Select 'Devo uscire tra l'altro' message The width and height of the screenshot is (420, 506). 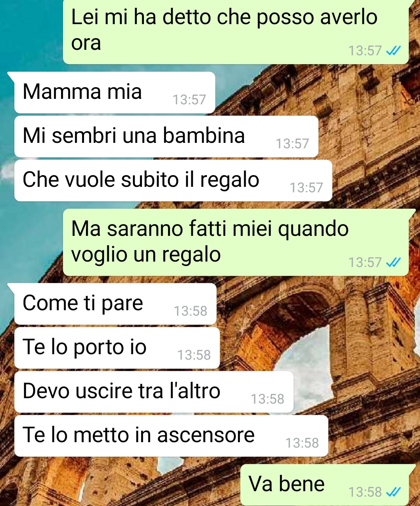[x=154, y=392]
